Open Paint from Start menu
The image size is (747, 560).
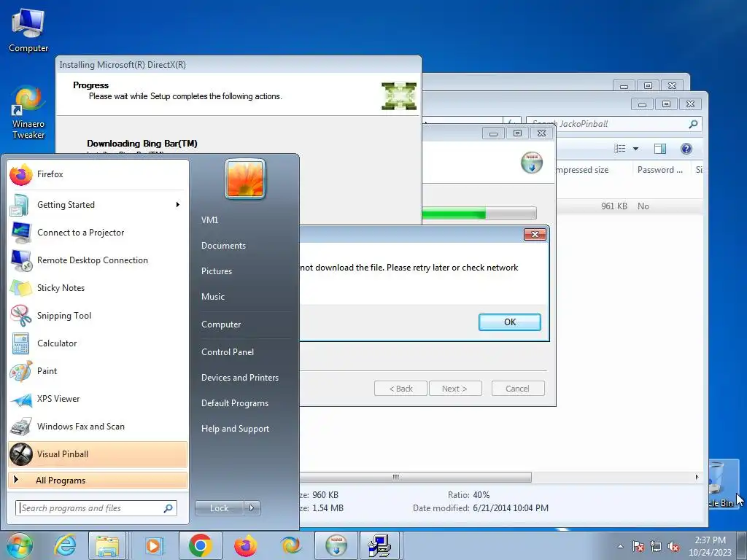point(98,371)
